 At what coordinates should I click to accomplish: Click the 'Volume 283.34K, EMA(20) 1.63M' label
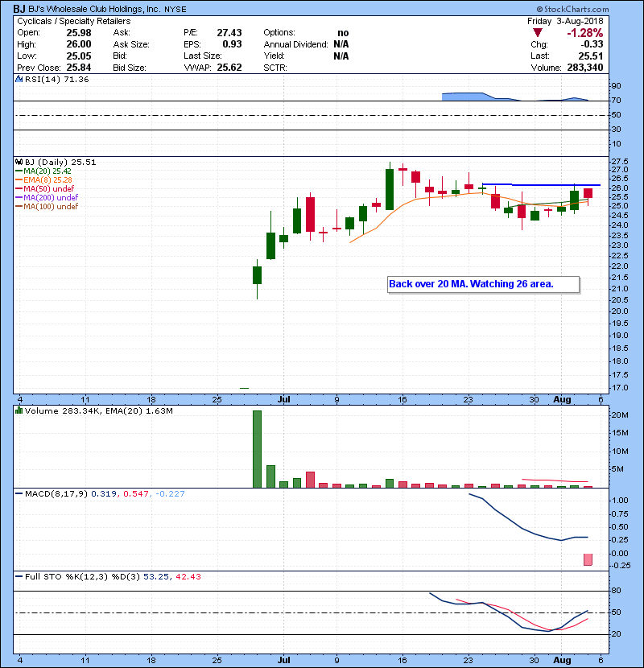(99, 411)
